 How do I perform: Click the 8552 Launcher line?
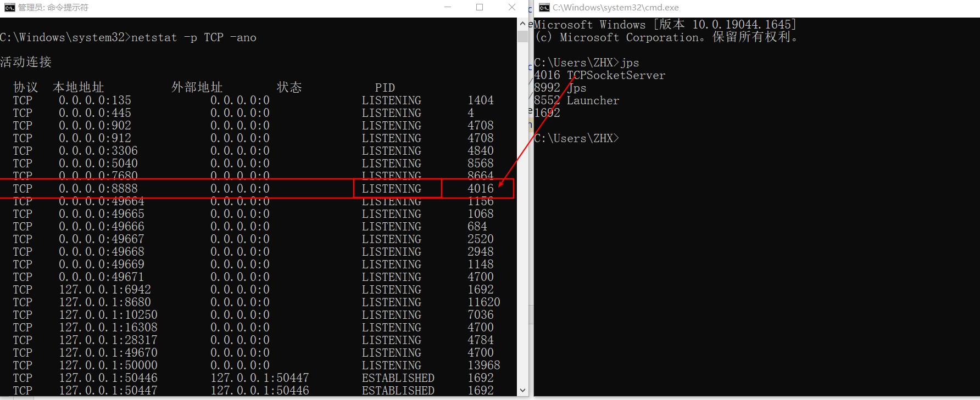(577, 100)
